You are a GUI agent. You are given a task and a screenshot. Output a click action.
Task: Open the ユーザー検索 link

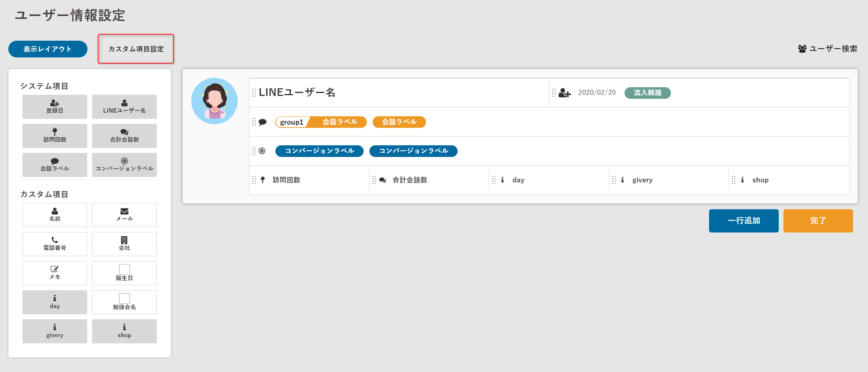tap(828, 49)
